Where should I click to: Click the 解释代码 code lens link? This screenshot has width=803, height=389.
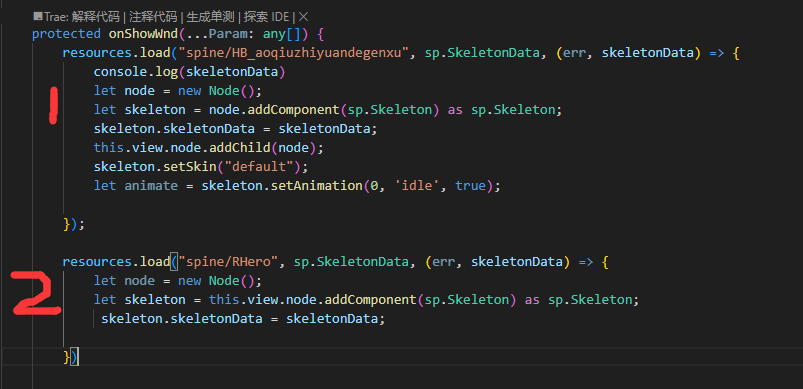tap(96, 17)
